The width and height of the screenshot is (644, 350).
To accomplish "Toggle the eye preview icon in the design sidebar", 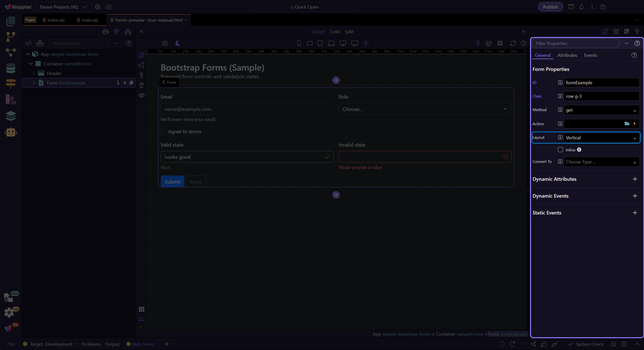I will pyautogui.click(x=142, y=95).
